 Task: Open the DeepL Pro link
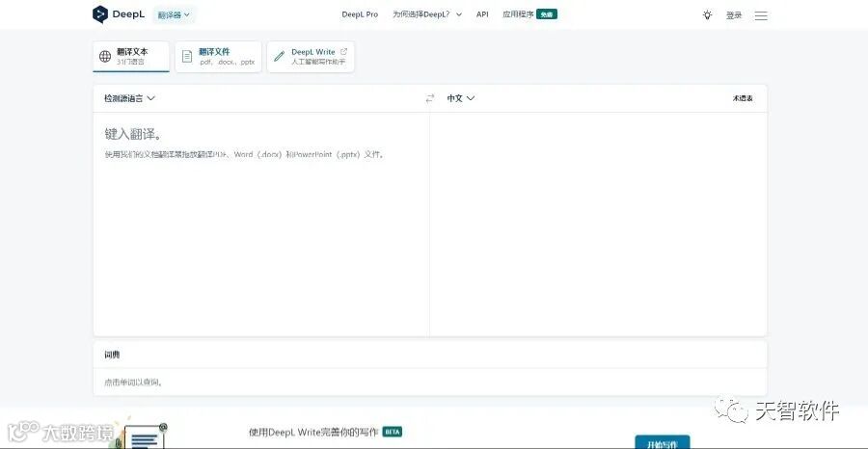(360, 14)
